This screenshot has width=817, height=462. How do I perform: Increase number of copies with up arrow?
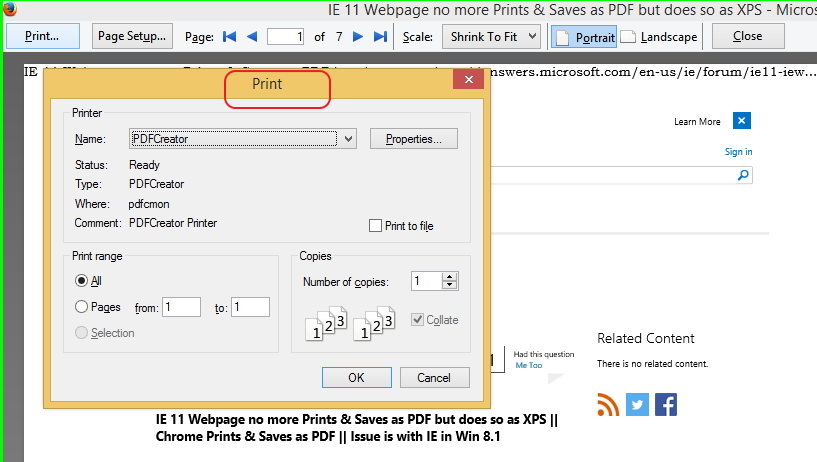tap(449, 277)
